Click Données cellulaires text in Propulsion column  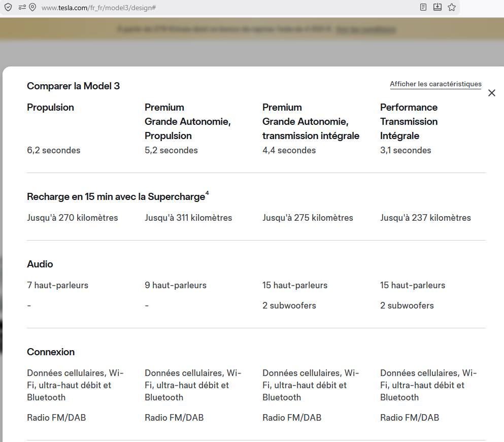(76, 385)
